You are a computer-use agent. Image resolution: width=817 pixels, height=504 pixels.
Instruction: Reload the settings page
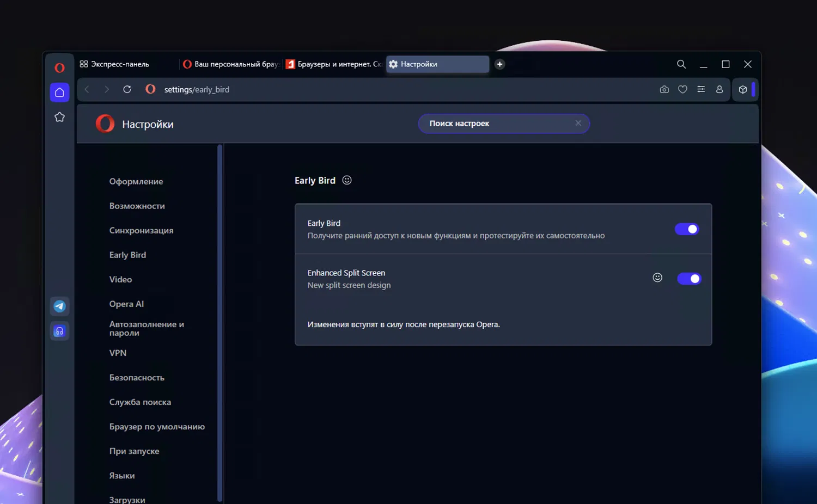pos(127,89)
